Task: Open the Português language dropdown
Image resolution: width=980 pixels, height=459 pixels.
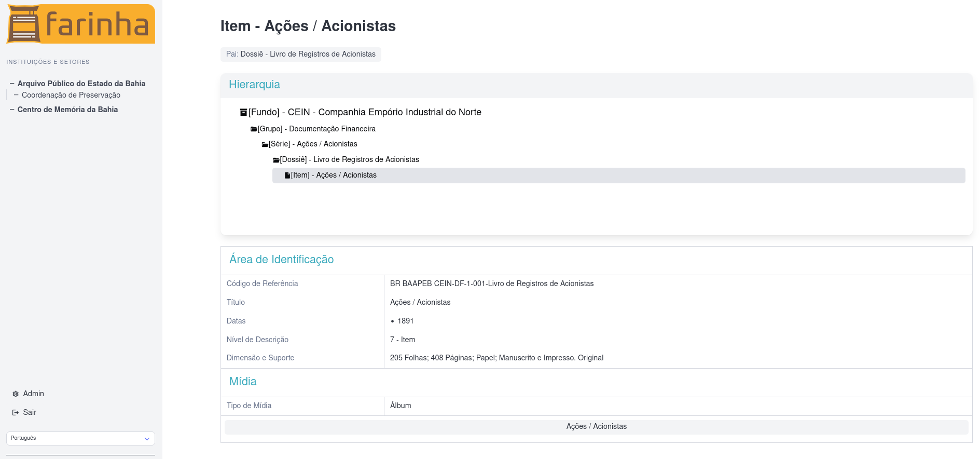Action: click(80, 438)
